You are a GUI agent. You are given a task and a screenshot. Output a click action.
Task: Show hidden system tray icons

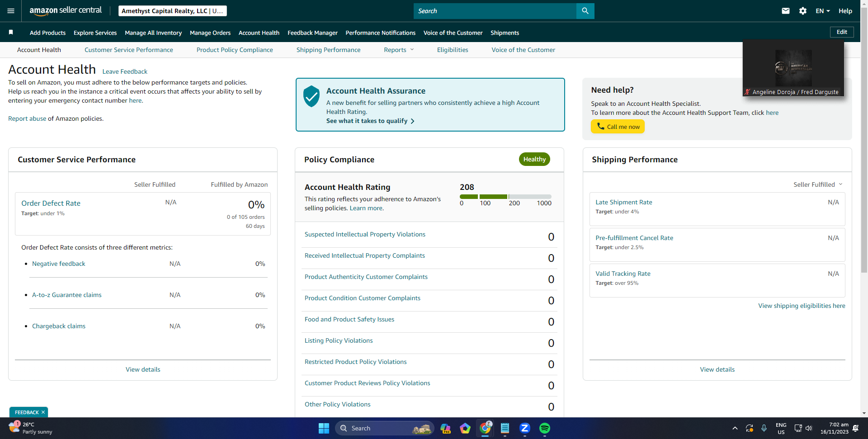(735, 428)
